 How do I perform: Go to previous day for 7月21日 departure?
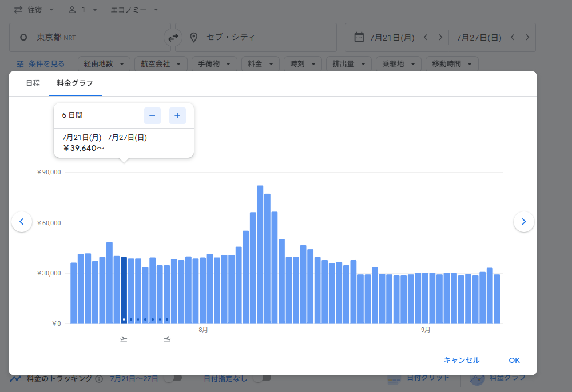426,37
